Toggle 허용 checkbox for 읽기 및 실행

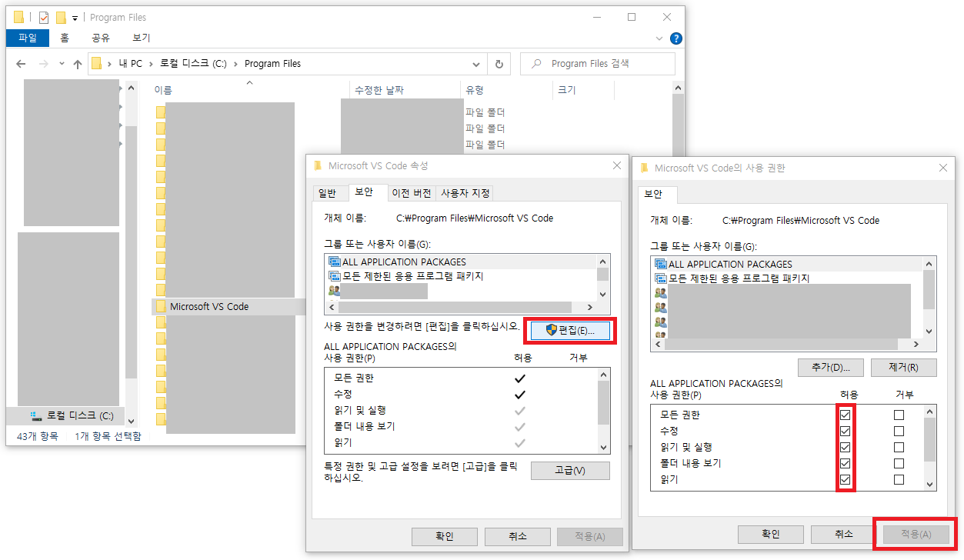pos(846,447)
